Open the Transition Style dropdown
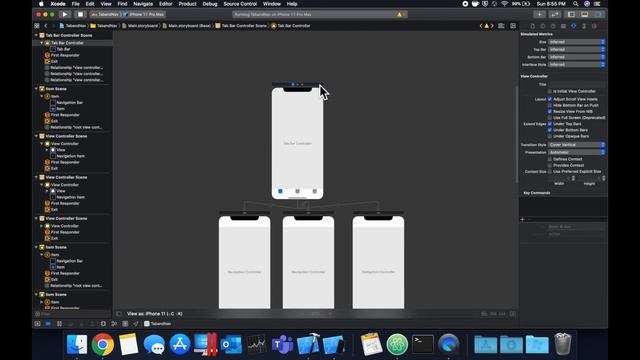This screenshot has height=360, width=640. pyautogui.click(x=576, y=145)
